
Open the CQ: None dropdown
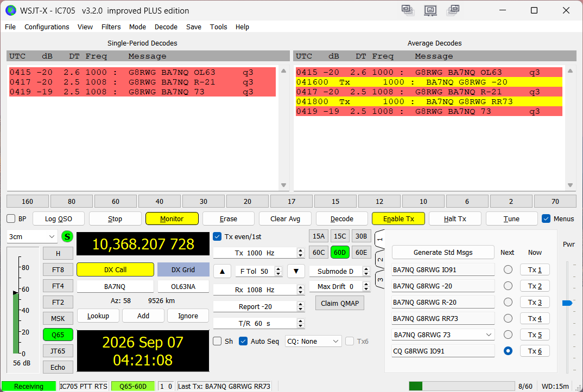pyautogui.click(x=313, y=341)
